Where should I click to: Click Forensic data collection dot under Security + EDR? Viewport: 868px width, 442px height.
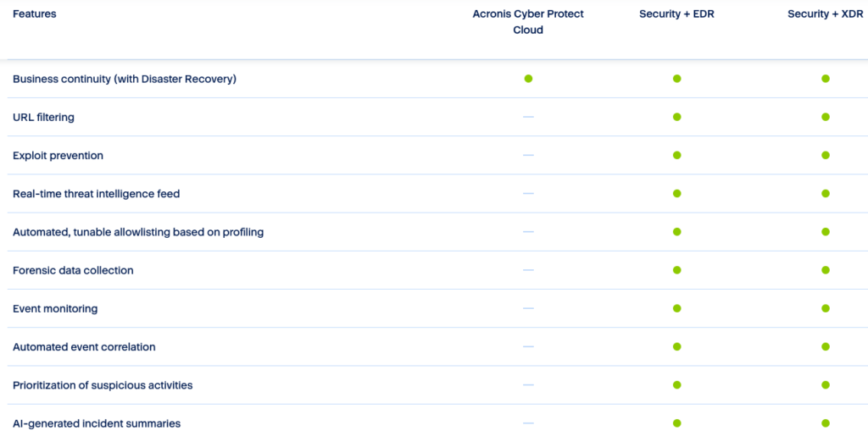click(x=676, y=270)
